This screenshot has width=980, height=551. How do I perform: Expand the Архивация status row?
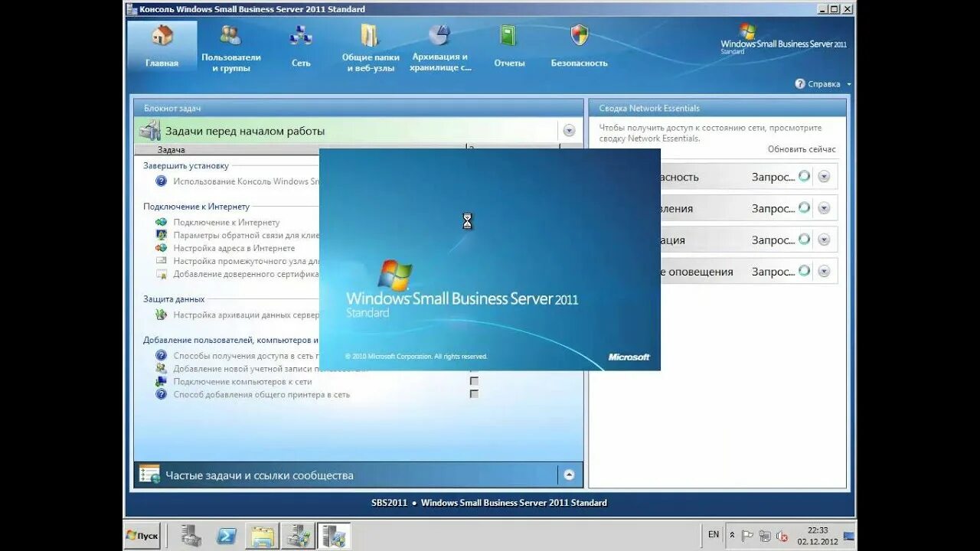(x=824, y=240)
